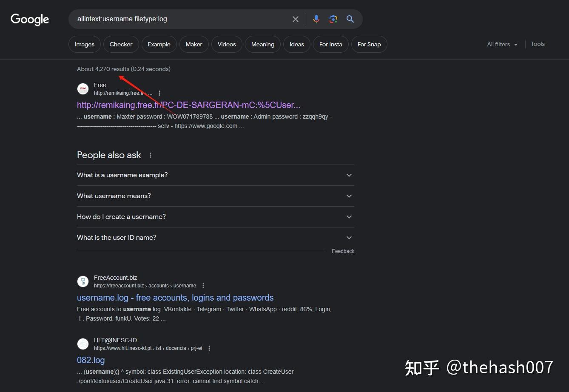Open three-dot menu for HLT@INESC-ID result

[209, 348]
